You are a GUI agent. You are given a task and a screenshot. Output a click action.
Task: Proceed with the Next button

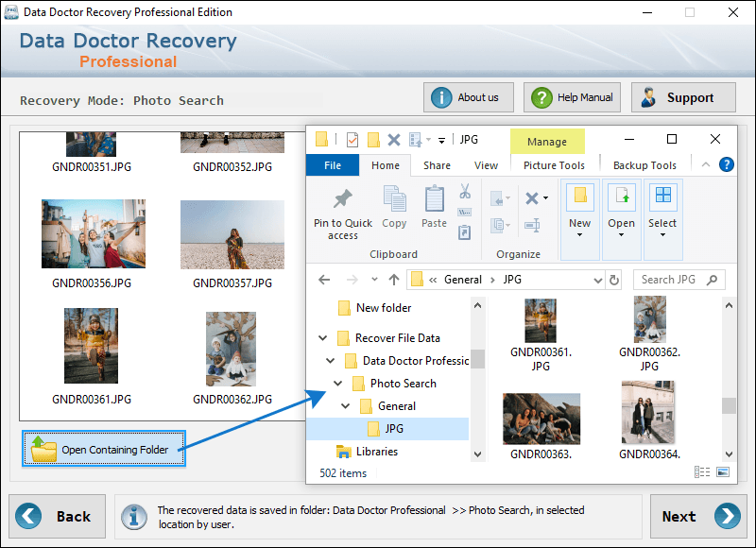(698, 516)
